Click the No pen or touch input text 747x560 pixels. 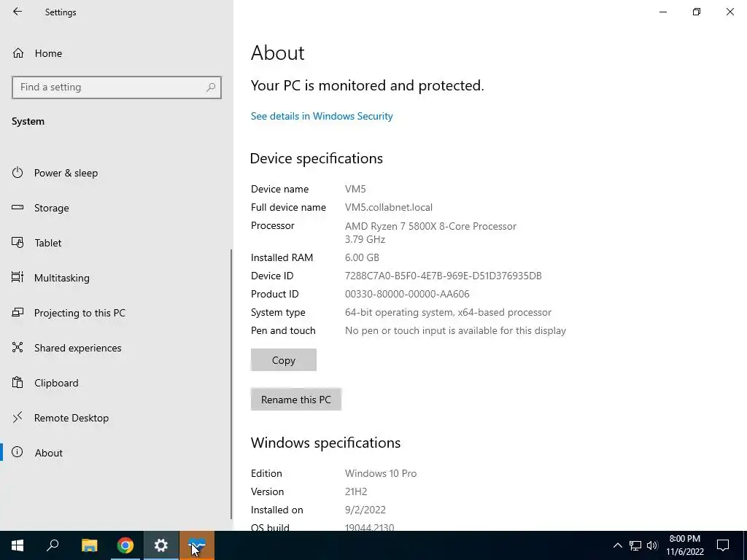coord(455,330)
